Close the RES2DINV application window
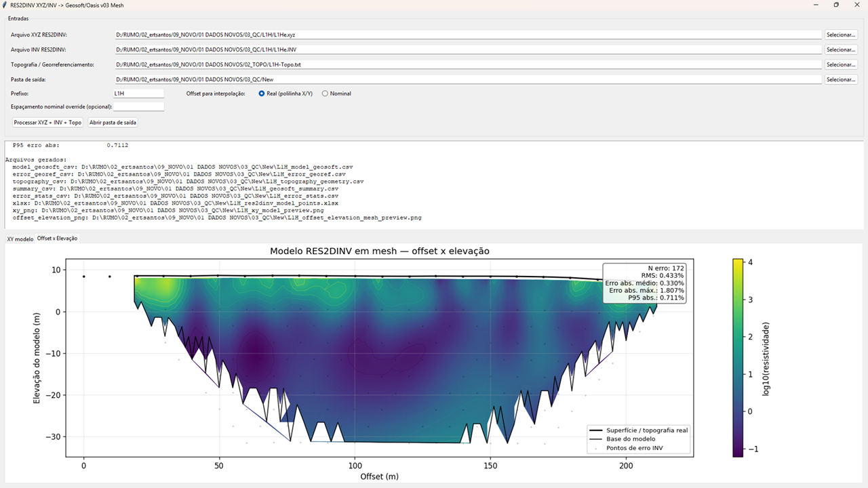Viewport: 868px width, 488px height. [858, 5]
